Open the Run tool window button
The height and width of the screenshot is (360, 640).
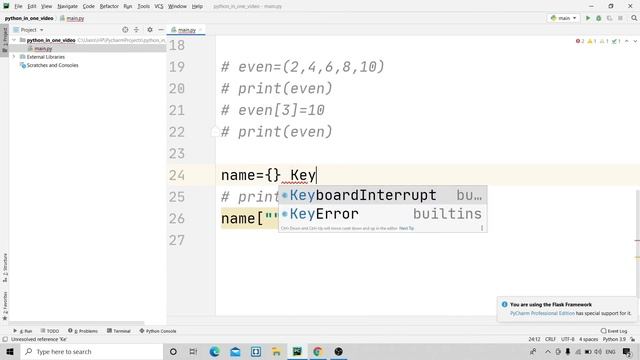22,331
